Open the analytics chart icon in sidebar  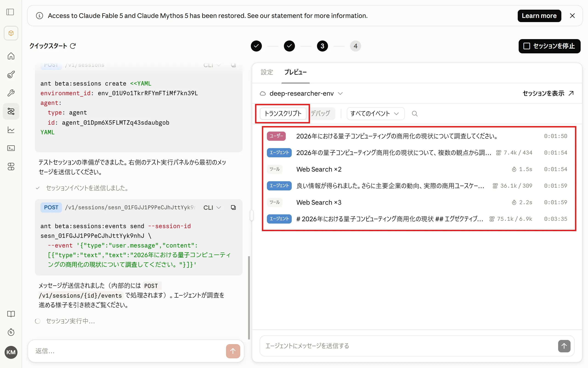point(11,130)
